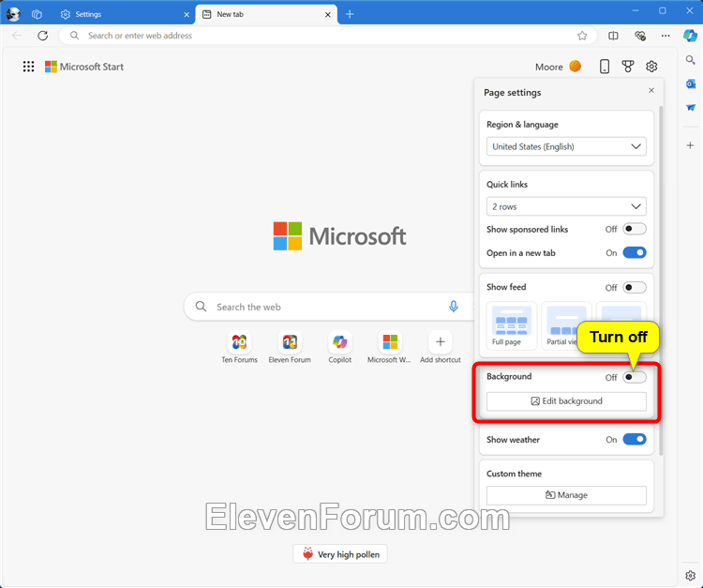The width and height of the screenshot is (703, 588).
Task: Expand the Quick links 2 rows dropdown
Action: (x=566, y=206)
